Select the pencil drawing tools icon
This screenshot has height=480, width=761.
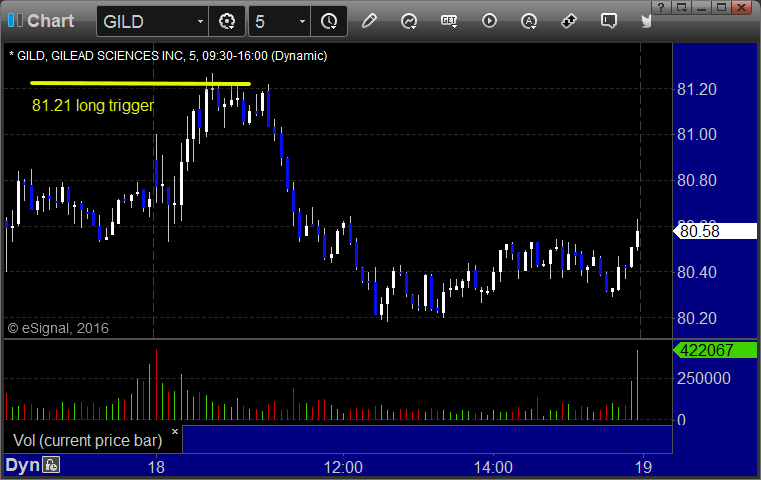tap(369, 21)
